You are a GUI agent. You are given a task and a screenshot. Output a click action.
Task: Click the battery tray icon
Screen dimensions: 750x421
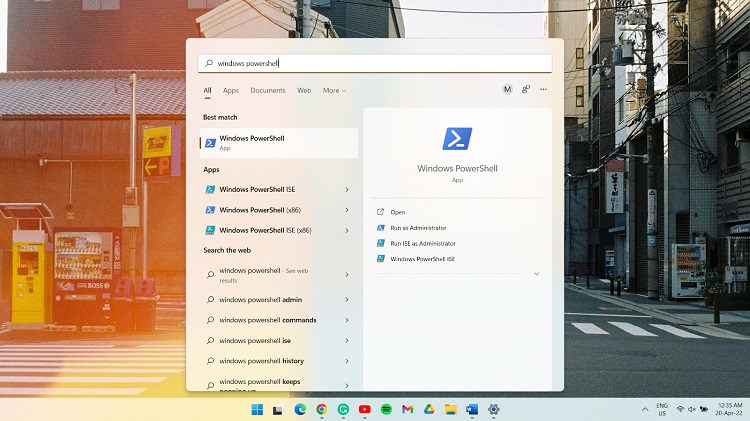704,410
